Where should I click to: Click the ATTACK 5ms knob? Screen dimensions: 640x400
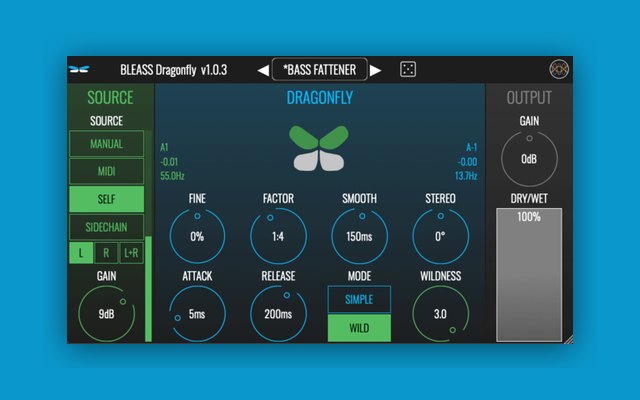[197, 313]
